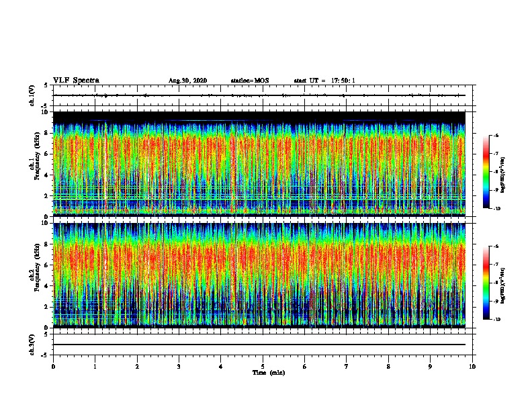Click the log(PSD) label beside ch.2 color bar
Image resolution: width=532 pixels, height=411 pixels.
coord(502,285)
